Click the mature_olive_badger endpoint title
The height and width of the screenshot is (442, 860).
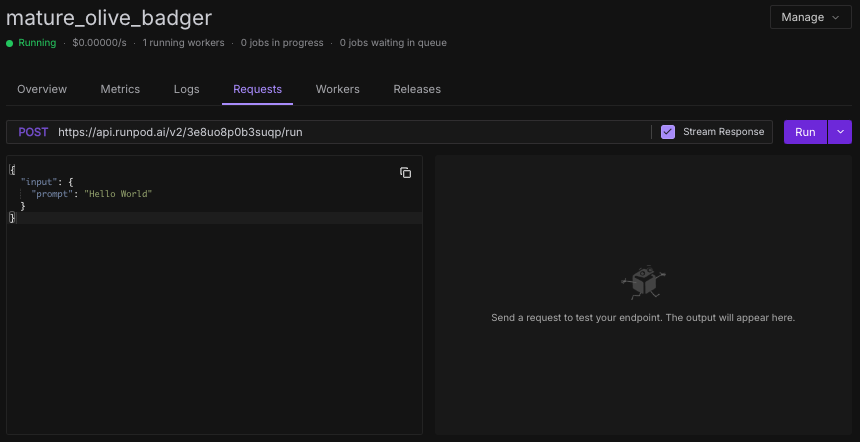[x=109, y=18]
